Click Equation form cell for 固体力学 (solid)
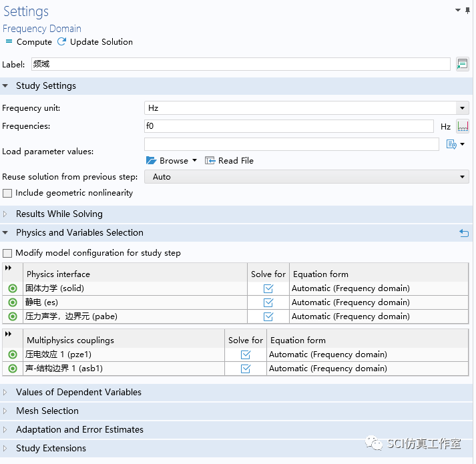This screenshot has height=464, width=476. tap(379, 288)
